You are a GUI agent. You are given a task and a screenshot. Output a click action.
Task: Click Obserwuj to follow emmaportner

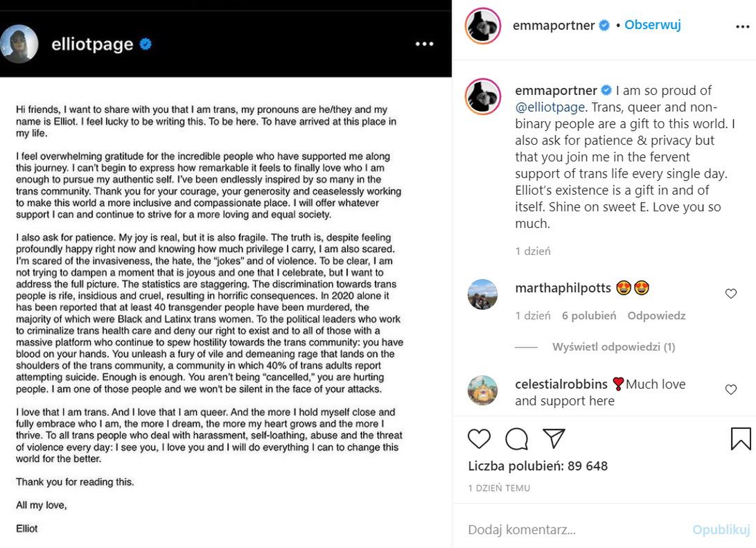(x=652, y=25)
